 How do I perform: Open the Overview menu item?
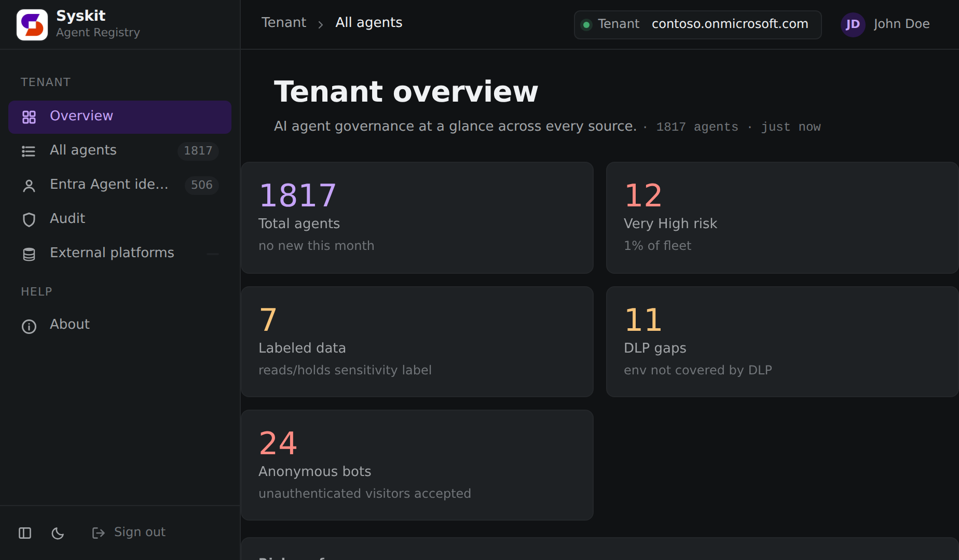(x=120, y=117)
